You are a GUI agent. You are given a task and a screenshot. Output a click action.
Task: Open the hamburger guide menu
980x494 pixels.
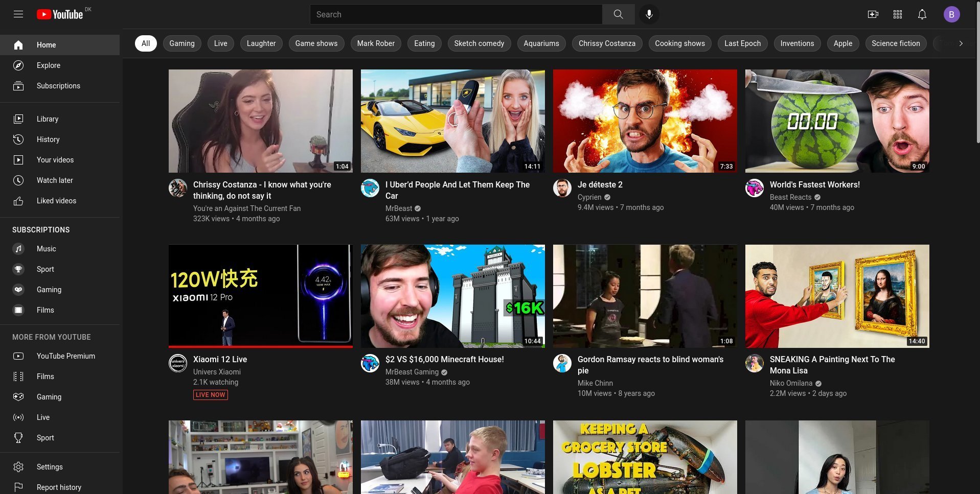tap(18, 14)
